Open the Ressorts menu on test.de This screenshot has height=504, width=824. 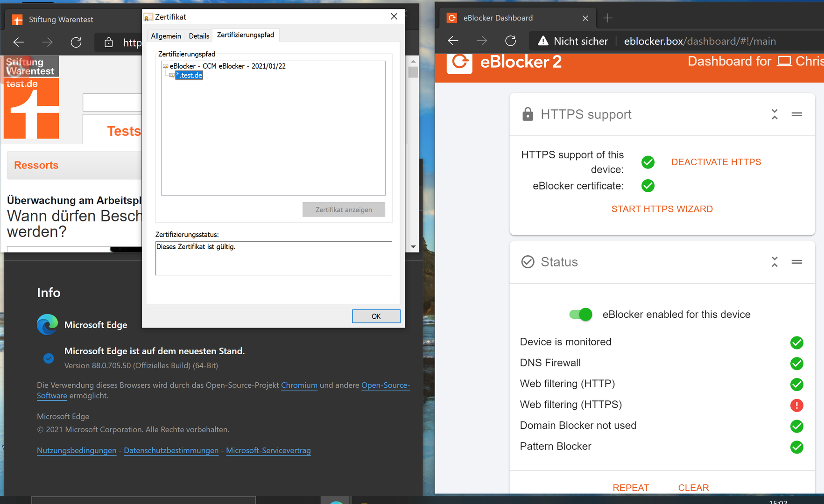coord(36,165)
